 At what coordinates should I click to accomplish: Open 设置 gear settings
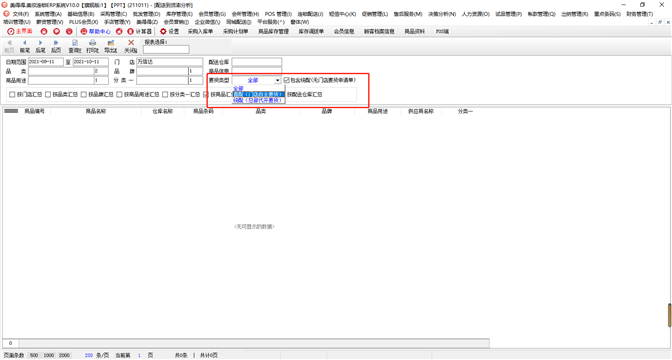(x=170, y=31)
